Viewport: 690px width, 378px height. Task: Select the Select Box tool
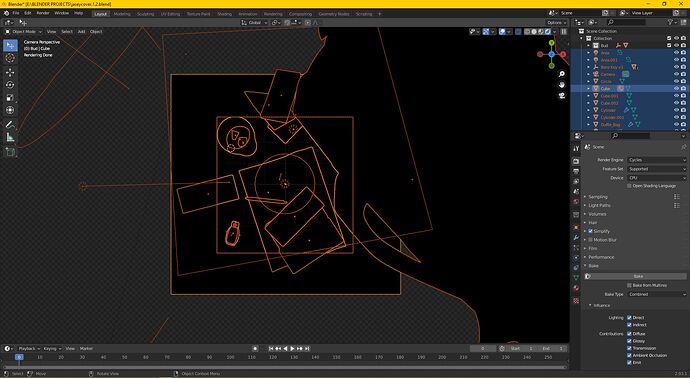[x=11, y=46]
